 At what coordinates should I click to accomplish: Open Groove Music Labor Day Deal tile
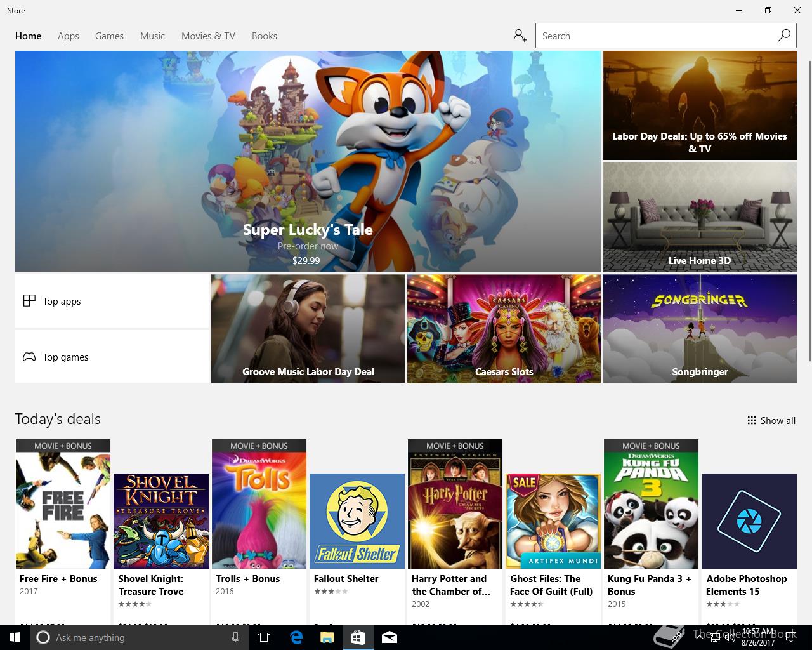pos(308,329)
